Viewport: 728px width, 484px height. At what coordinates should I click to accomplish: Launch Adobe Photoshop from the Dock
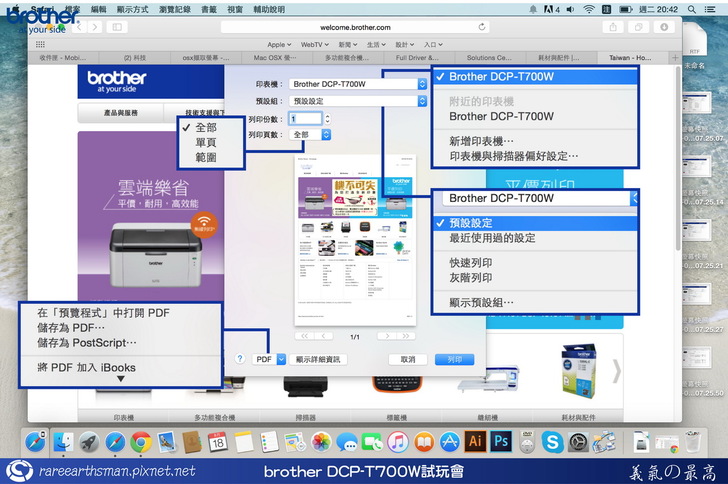[x=501, y=441]
